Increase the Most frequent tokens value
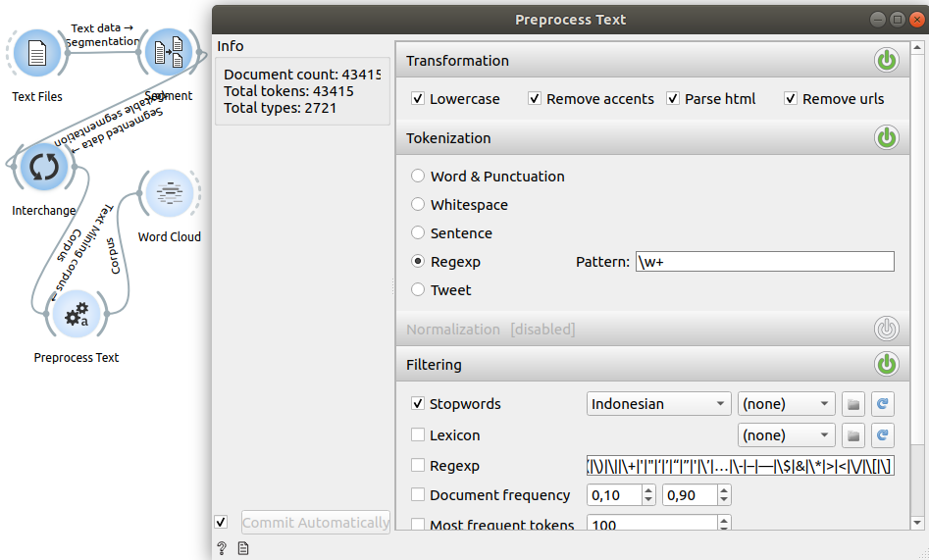 (x=724, y=521)
